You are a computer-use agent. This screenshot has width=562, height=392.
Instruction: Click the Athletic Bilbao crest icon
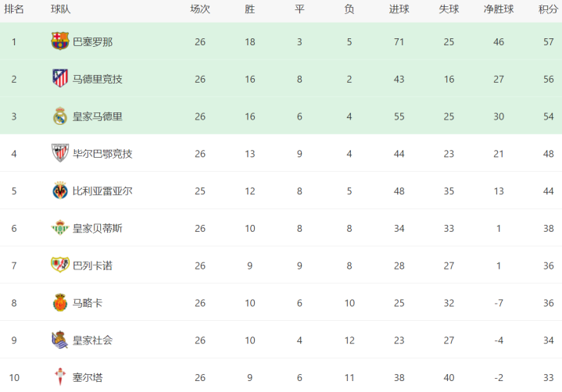click(x=60, y=153)
